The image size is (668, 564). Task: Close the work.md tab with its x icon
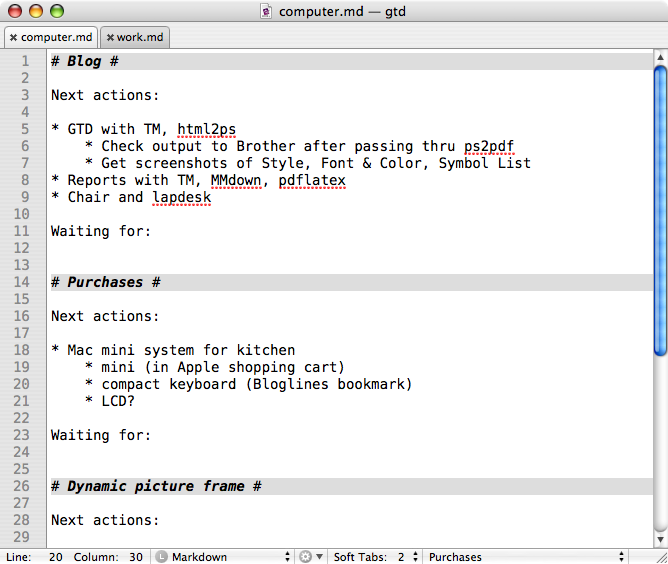tap(110, 38)
